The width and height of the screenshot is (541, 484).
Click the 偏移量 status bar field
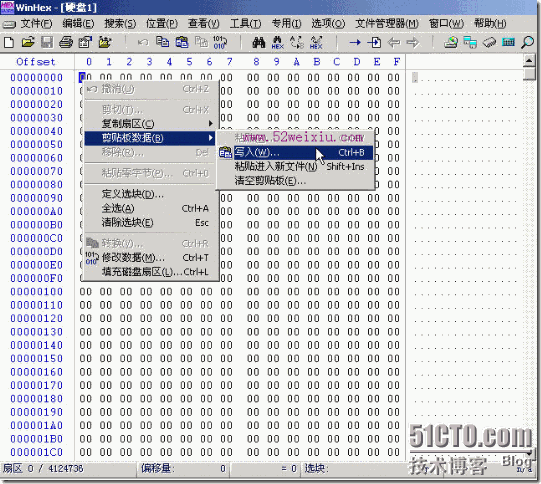[x=183, y=468]
